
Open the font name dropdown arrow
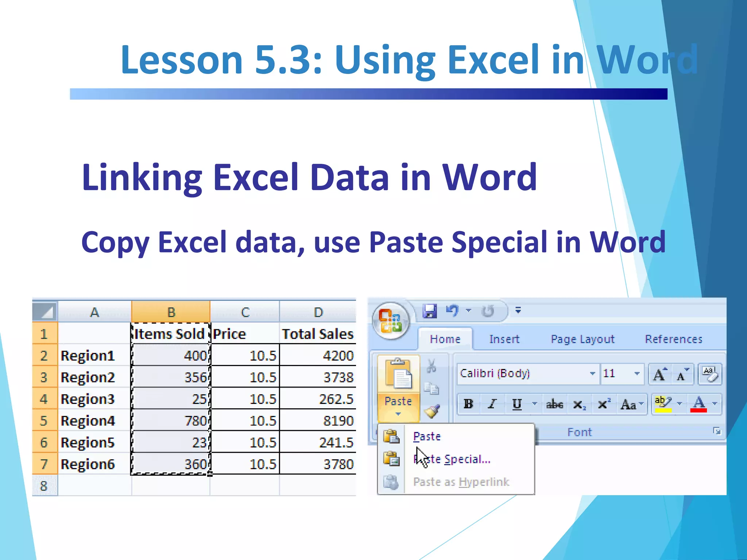[593, 373]
